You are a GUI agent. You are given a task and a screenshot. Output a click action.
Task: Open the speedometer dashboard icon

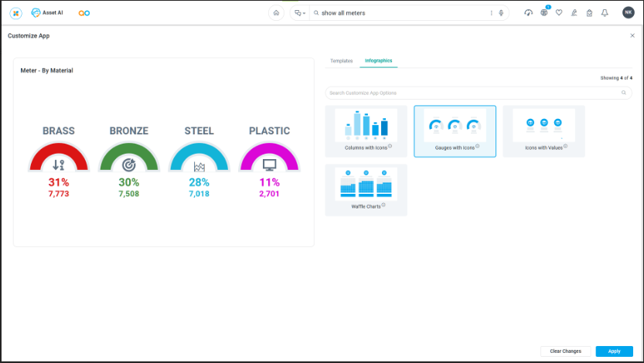(528, 13)
